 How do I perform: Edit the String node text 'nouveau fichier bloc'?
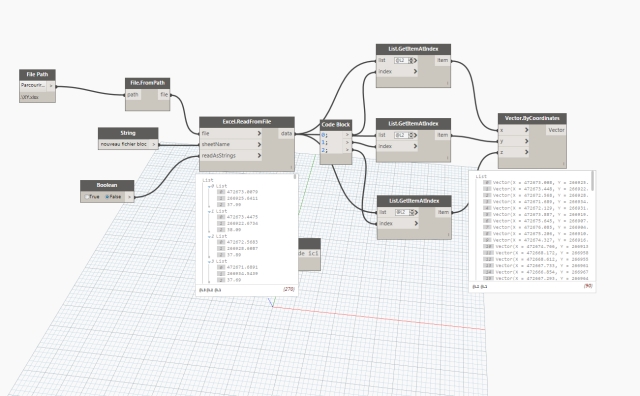[124, 144]
